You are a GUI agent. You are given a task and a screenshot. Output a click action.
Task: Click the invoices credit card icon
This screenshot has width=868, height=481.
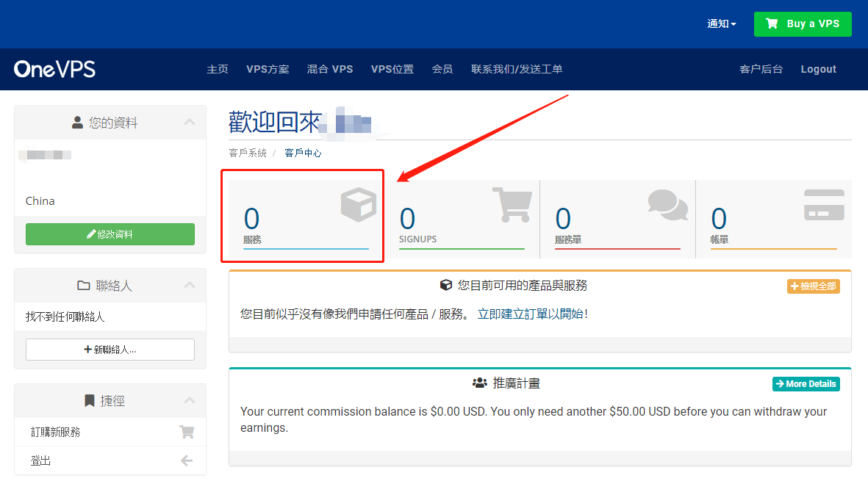coord(824,205)
